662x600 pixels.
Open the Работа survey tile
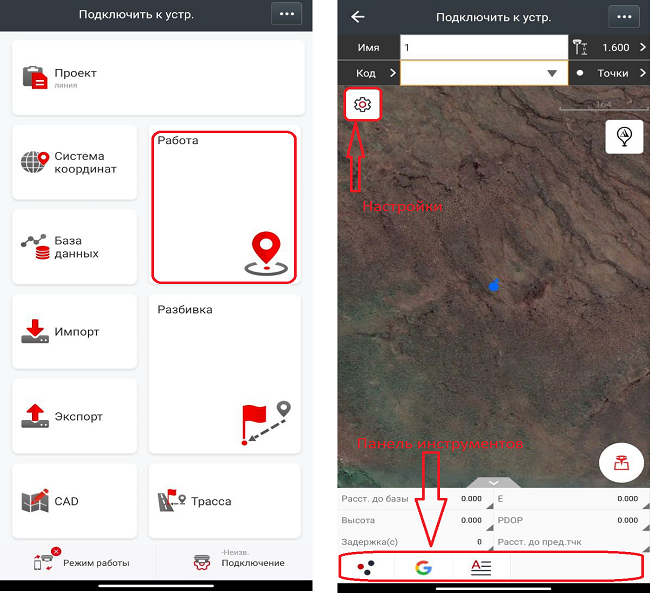pos(224,207)
